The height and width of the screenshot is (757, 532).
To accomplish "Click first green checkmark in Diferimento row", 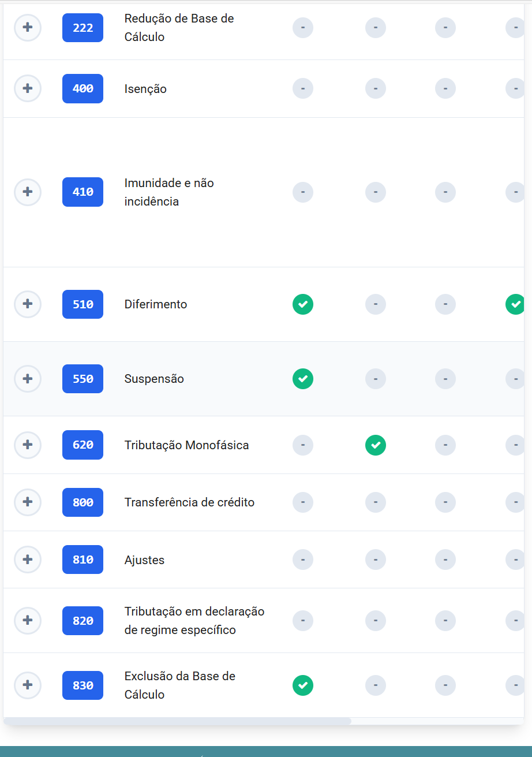I will (x=303, y=304).
